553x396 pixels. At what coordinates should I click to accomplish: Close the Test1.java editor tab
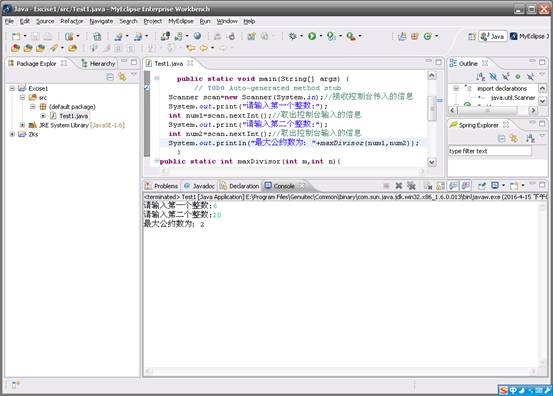pos(190,63)
